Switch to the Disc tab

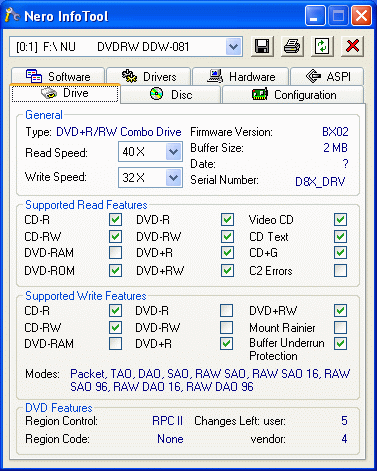click(x=171, y=95)
